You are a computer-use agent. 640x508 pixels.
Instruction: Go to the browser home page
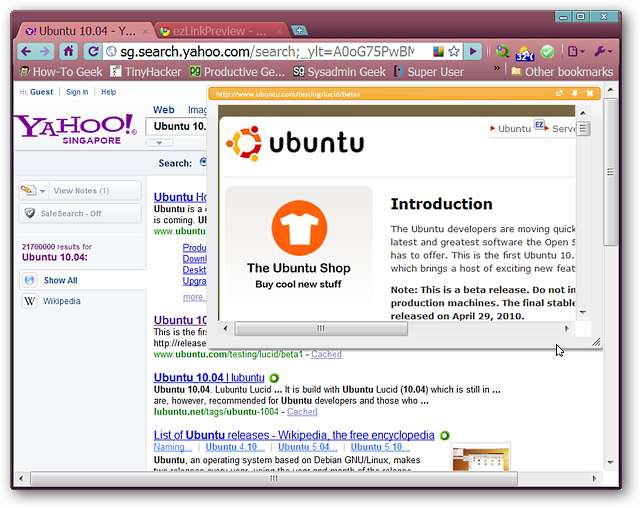[x=68, y=51]
